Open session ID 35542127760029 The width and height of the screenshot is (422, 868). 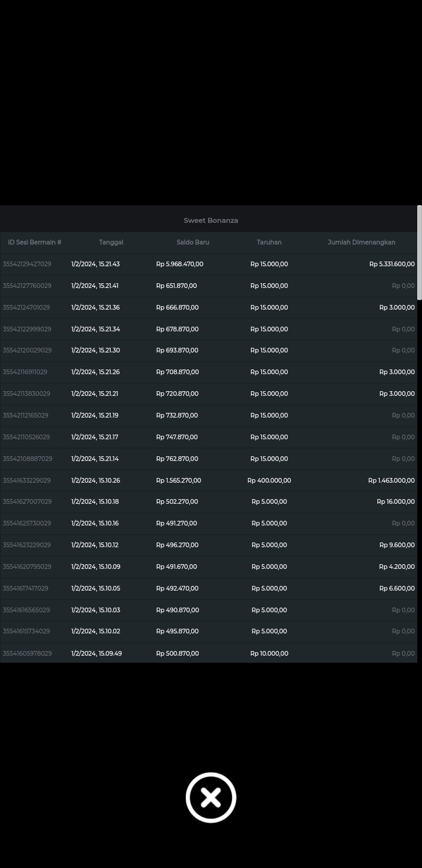coord(27,286)
